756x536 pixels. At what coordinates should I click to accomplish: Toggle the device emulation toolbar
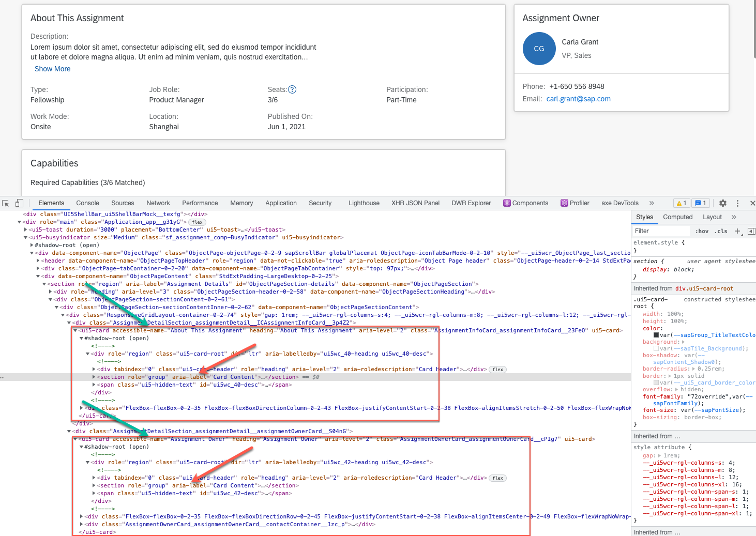[x=19, y=203]
